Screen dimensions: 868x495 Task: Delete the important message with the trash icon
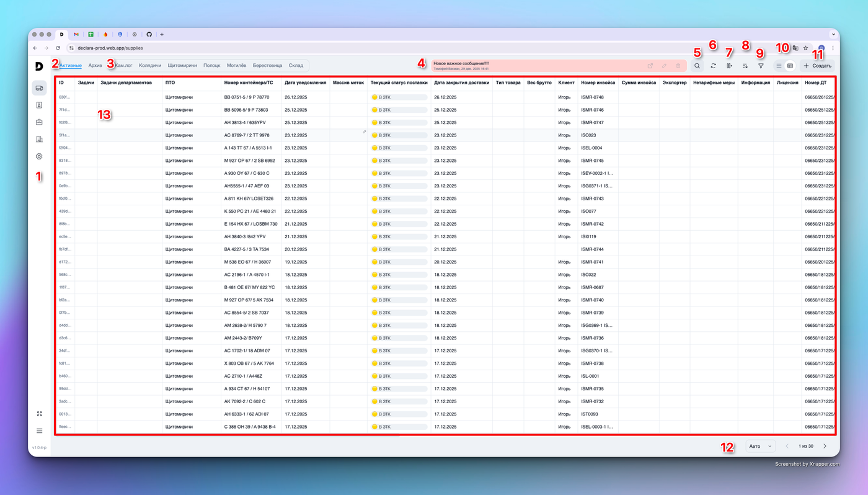tap(678, 66)
